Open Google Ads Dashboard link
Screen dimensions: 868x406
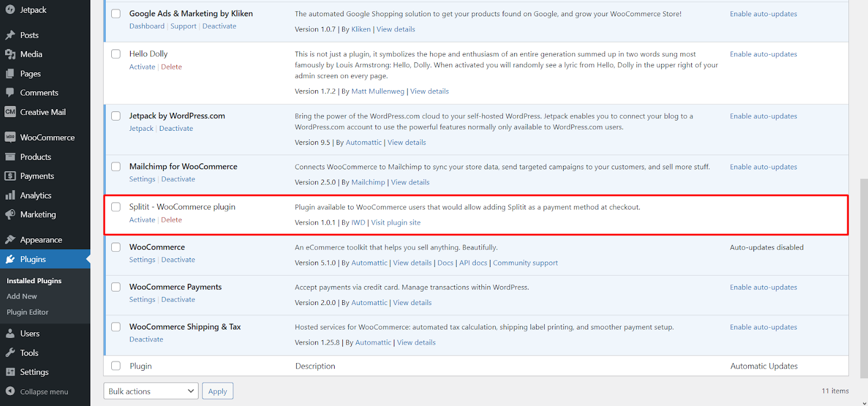coord(147,26)
